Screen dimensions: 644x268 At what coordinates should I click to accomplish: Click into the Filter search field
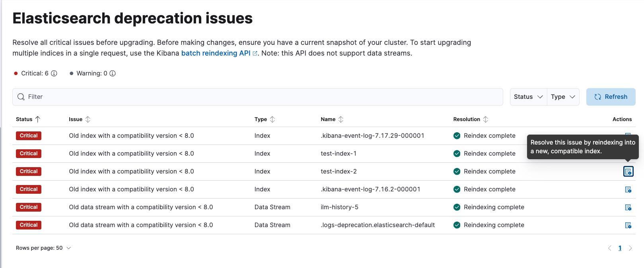point(258,97)
